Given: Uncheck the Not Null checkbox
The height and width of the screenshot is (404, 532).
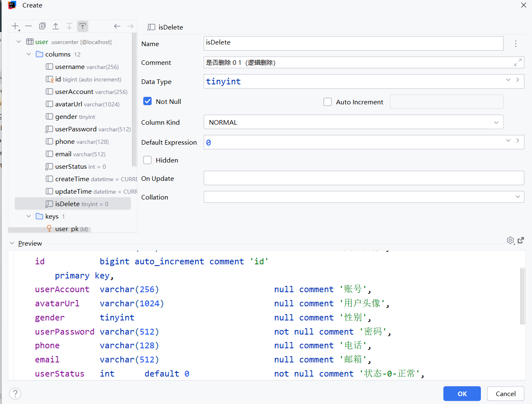Looking at the screenshot, I should [147, 101].
